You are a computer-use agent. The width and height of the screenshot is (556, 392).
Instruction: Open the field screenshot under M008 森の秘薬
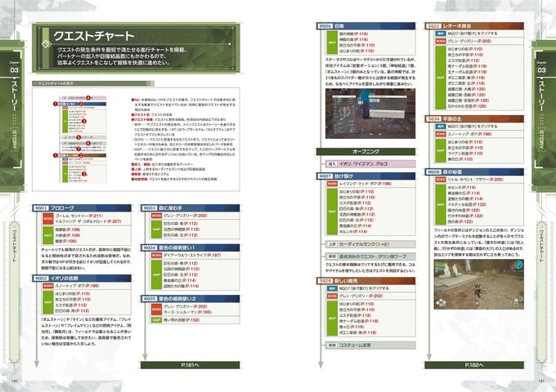pyautogui.click(x=478, y=284)
